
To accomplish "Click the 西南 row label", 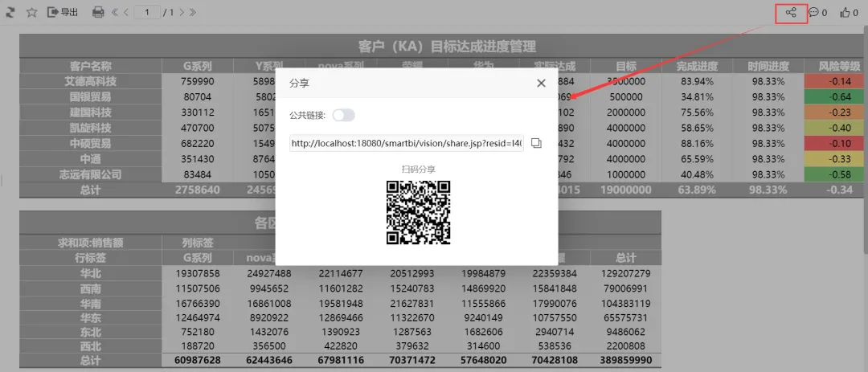I will 90,288.
